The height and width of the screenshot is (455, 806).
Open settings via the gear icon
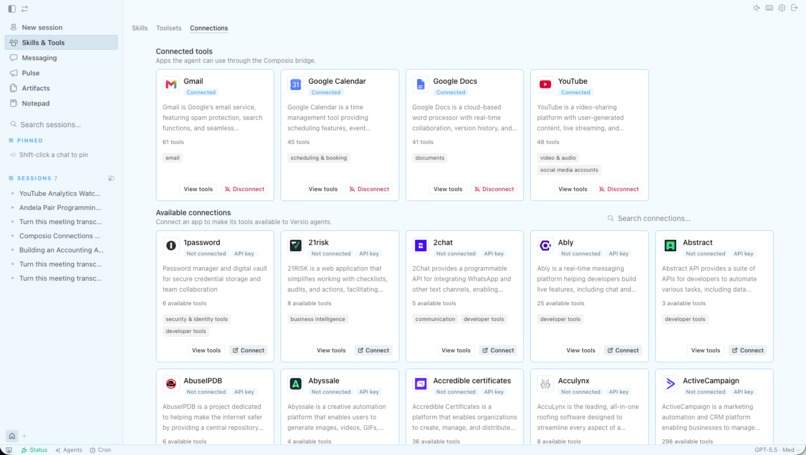782,8
